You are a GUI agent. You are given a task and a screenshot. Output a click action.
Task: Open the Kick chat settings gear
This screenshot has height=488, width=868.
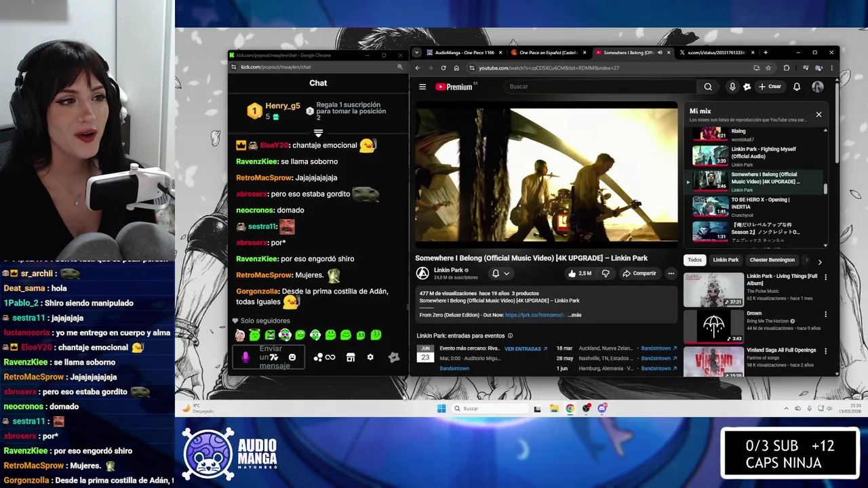click(370, 357)
